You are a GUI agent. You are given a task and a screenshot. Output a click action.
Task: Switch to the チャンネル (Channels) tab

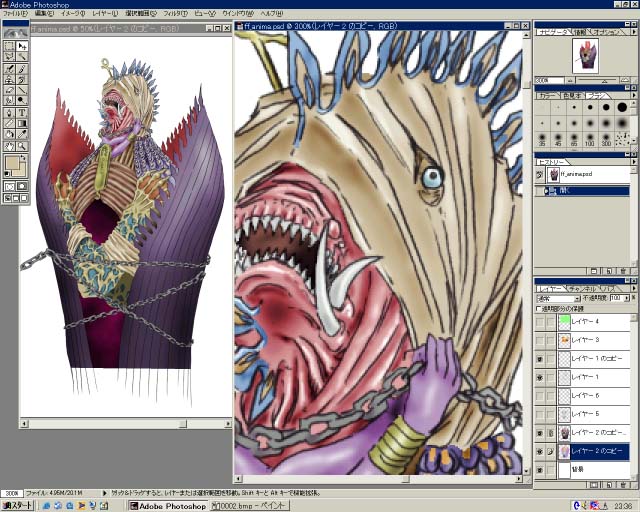tap(583, 288)
